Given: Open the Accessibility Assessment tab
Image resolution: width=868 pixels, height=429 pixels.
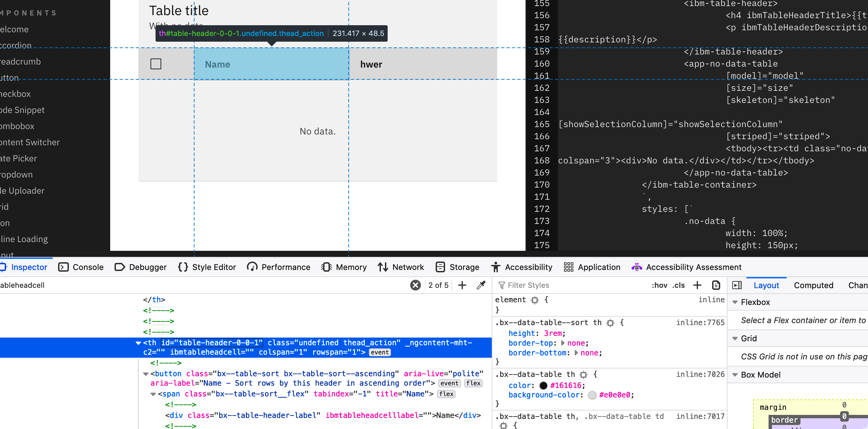Looking at the screenshot, I should click(686, 267).
